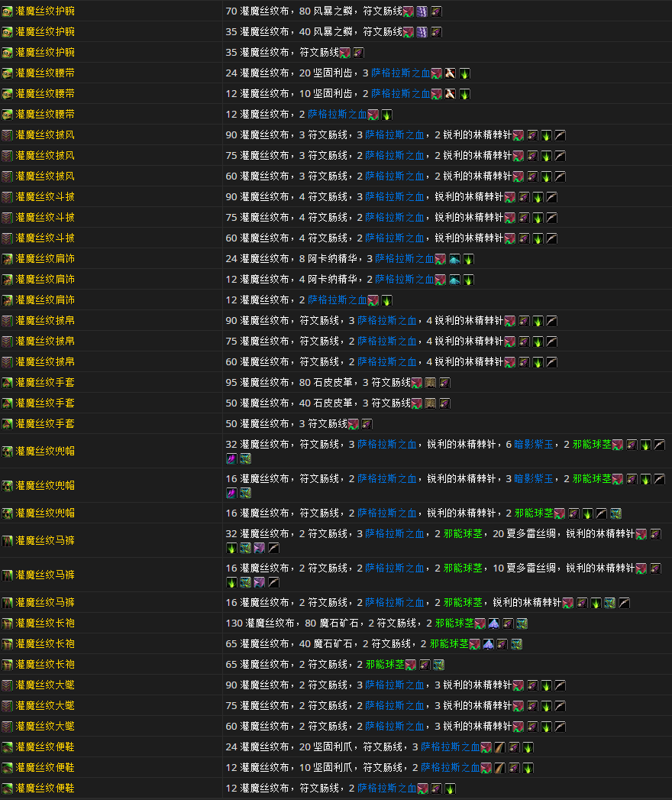672x800 pixels.
Task: Open 灌魔丝纹披风 link in 60 灌魔丝纹布 row
Action: pos(45,176)
